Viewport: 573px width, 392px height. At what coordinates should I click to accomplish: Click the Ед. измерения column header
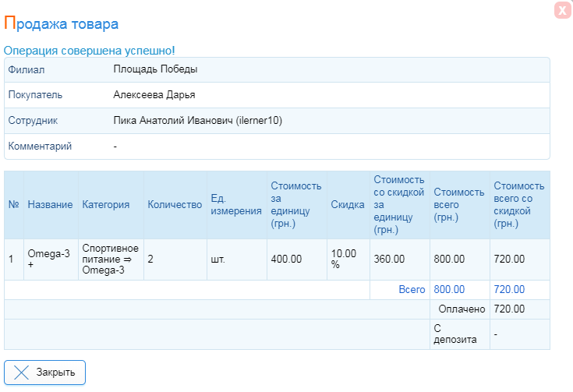pos(236,205)
